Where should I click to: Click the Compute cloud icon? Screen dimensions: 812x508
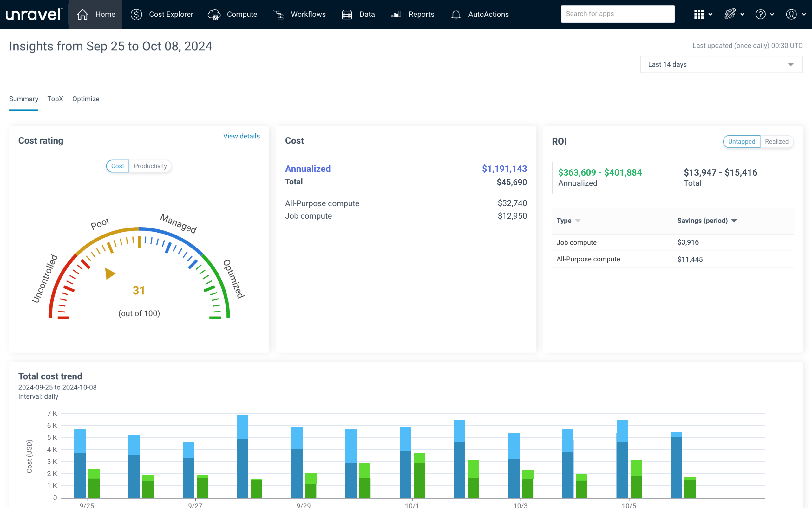pyautogui.click(x=214, y=15)
